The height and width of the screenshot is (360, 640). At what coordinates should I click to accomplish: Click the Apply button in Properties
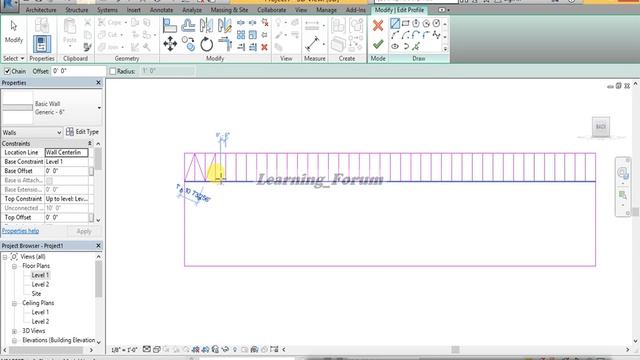point(84,231)
